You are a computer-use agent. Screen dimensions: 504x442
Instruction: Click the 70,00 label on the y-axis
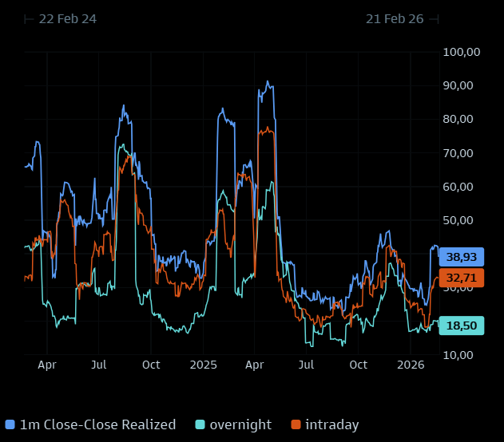461,153
